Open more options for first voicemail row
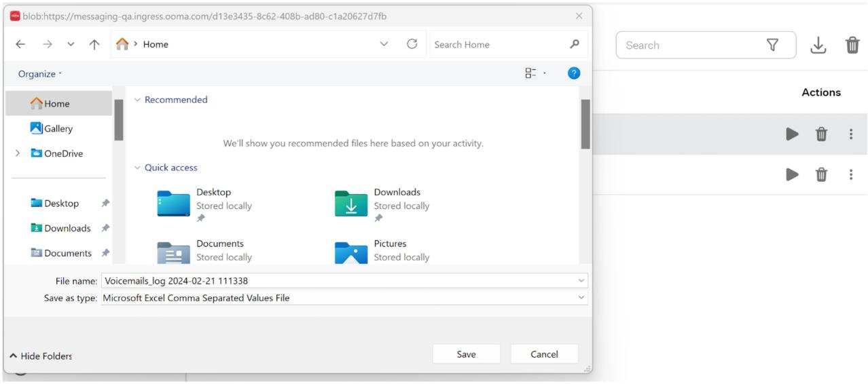Screen dimensions: 868x384 coord(850,134)
